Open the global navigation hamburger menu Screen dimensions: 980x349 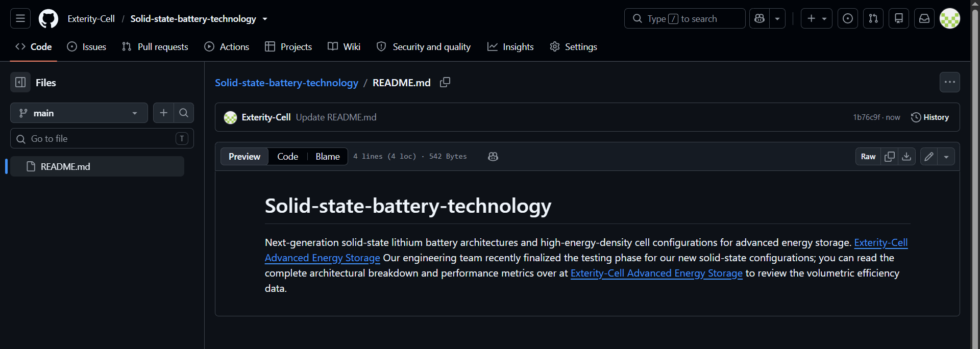point(20,18)
